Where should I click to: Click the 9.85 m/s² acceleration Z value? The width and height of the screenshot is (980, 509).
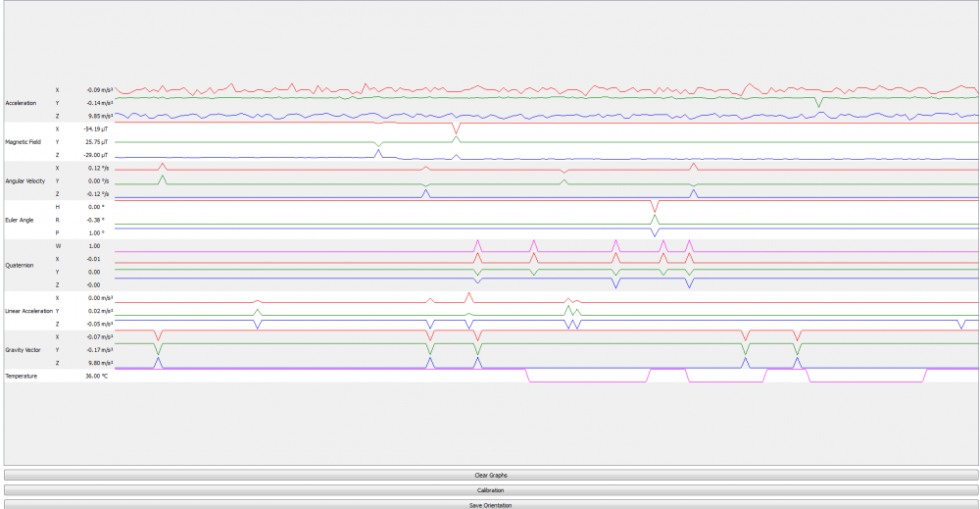100,116
